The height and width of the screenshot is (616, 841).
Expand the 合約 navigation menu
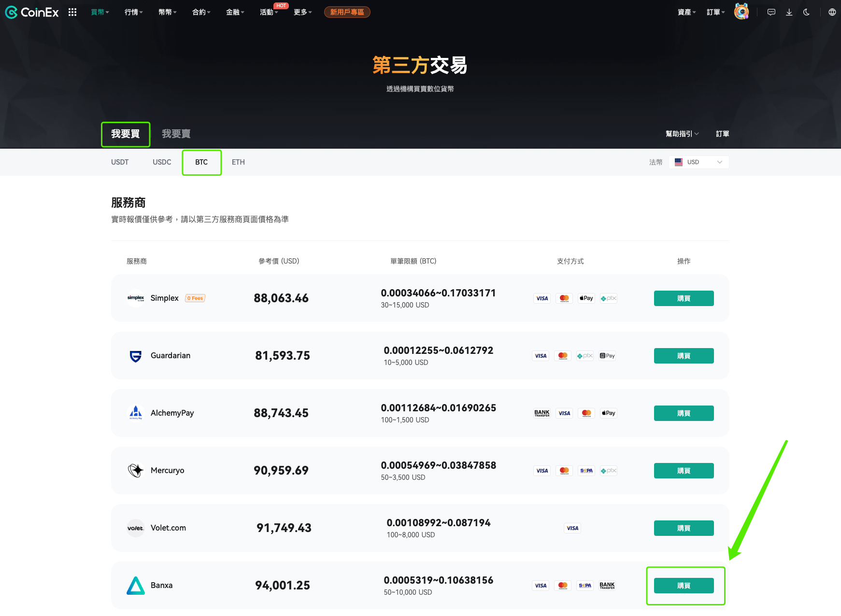[201, 12]
